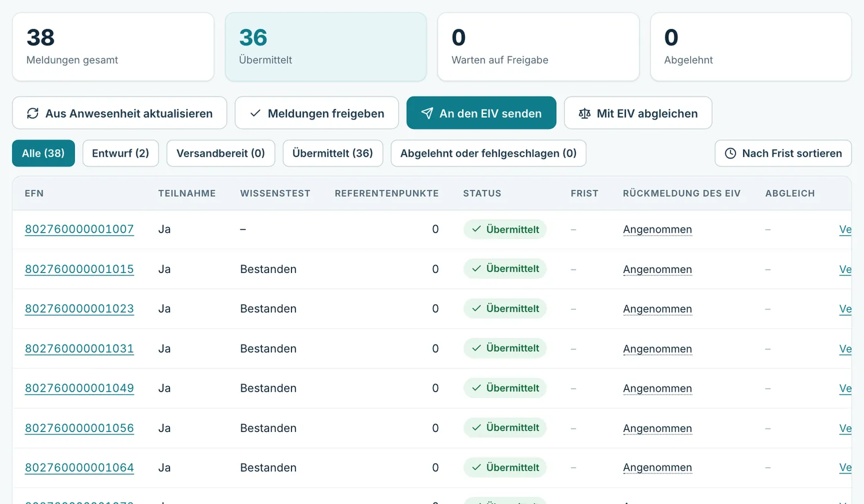Sort the list with Nach Frist sortieren
This screenshot has width=864, height=504.
[x=783, y=153]
